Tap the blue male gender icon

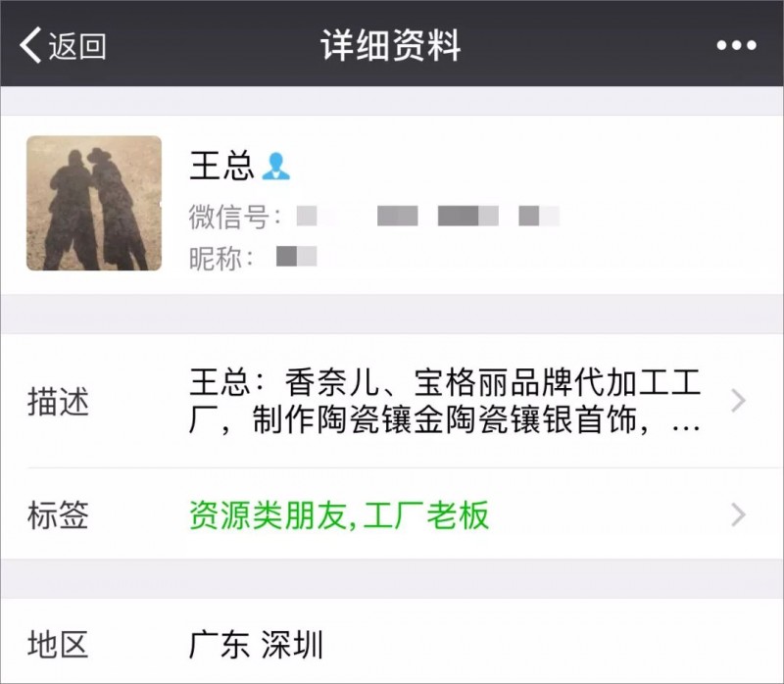pos(275,166)
